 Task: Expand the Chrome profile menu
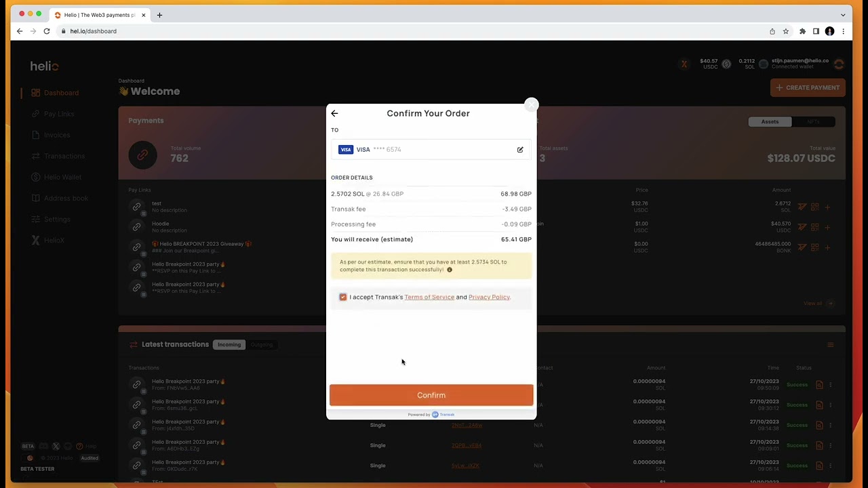tap(829, 31)
